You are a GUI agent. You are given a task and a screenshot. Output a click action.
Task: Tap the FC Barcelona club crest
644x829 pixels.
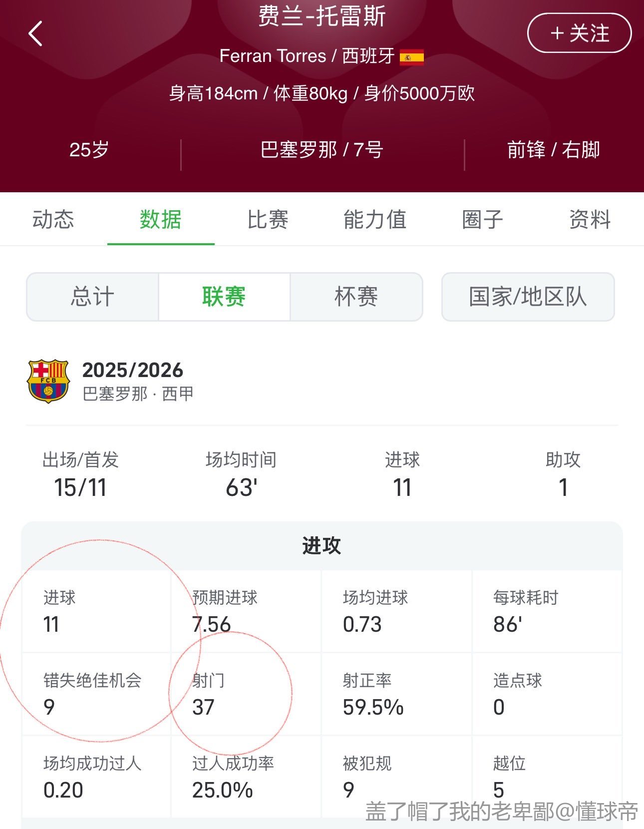coord(48,381)
